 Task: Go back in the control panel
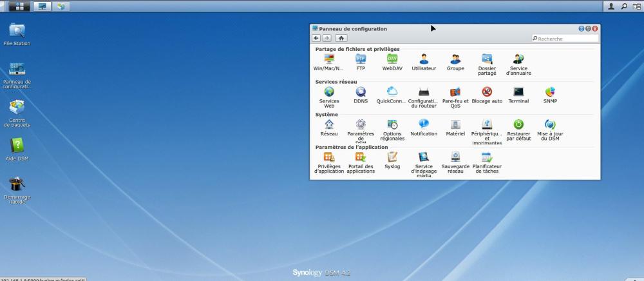point(316,38)
